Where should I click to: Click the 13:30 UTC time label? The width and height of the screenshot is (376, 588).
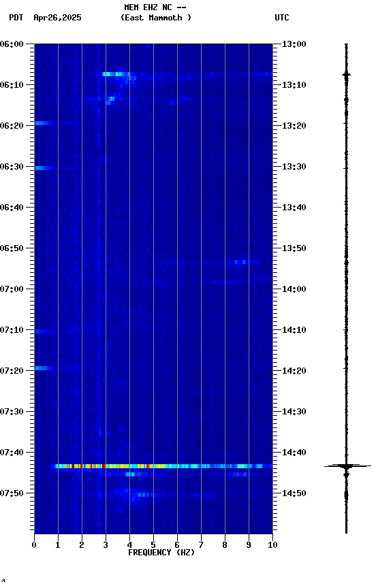[294, 167]
